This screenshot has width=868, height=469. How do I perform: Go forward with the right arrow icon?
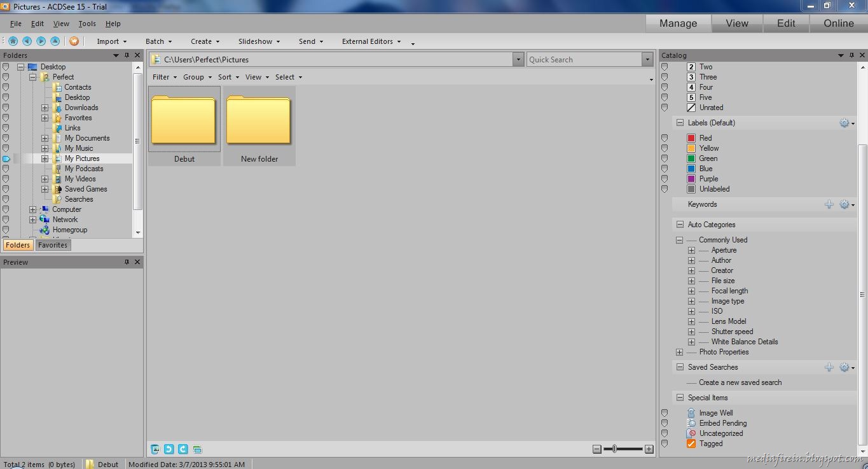pyautogui.click(x=41, y=41)
